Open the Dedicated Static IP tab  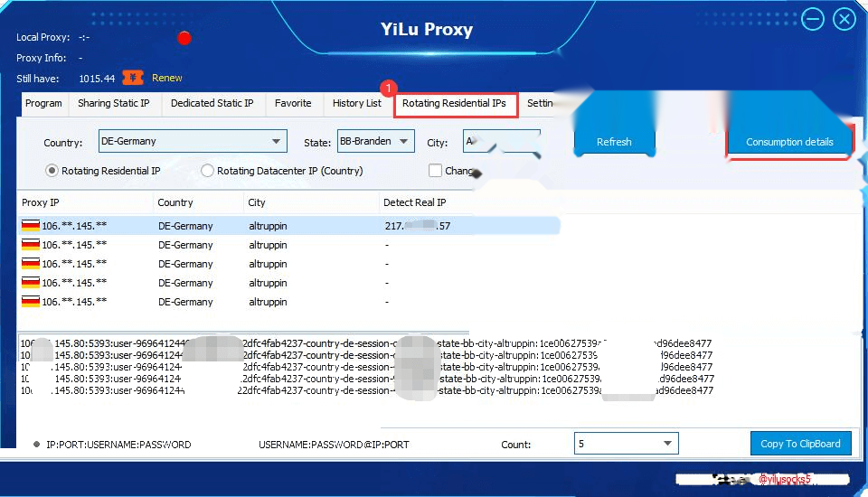click(212, 104)
